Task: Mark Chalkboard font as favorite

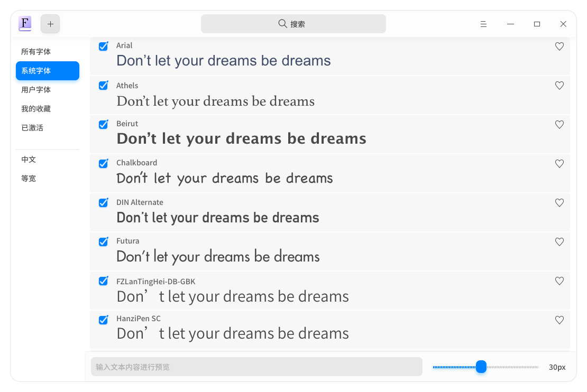Action: pyautogui.click(x=560, y=164)
